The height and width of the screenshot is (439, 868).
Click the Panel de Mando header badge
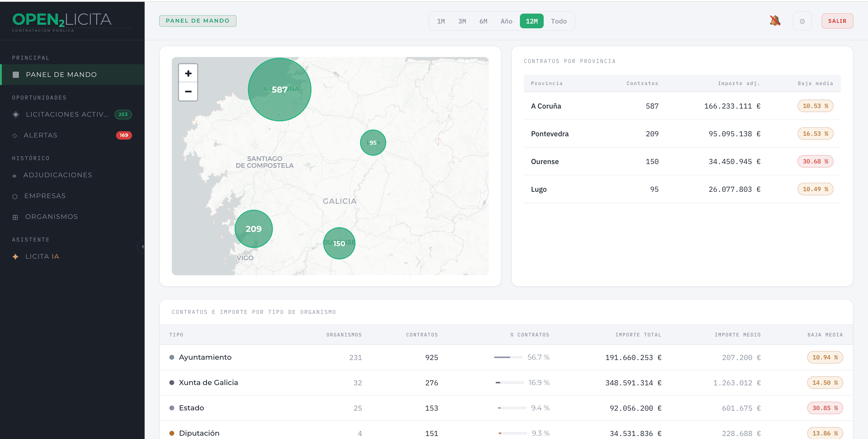[x=197, y=21]
